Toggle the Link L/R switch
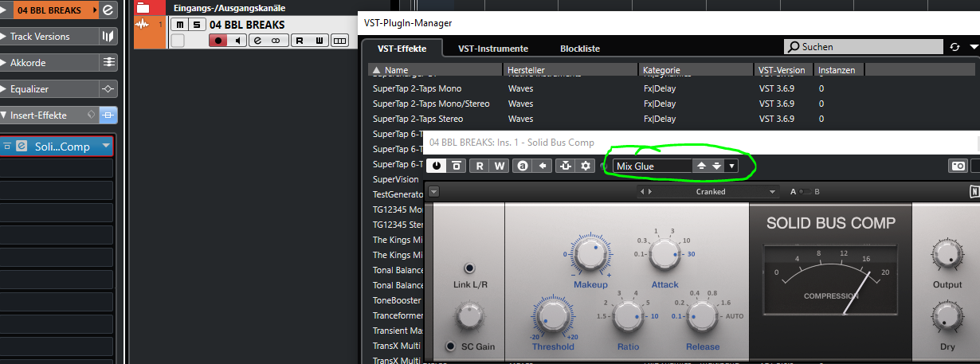Image resolution: width=980 pixels, height=364 pixels. (x=469, y=268)
